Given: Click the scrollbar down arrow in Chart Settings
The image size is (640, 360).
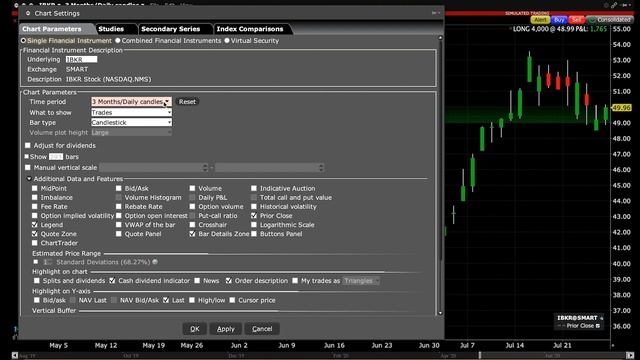Looking at the screenshot, I should [x=440, y=313].
